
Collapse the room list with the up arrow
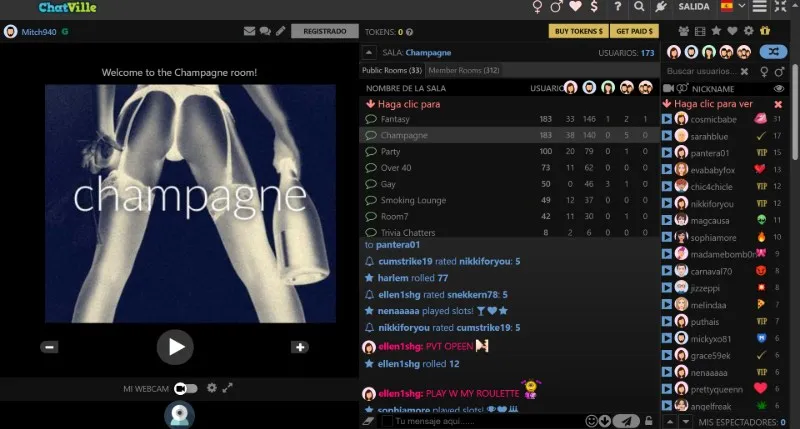(369, 52)
